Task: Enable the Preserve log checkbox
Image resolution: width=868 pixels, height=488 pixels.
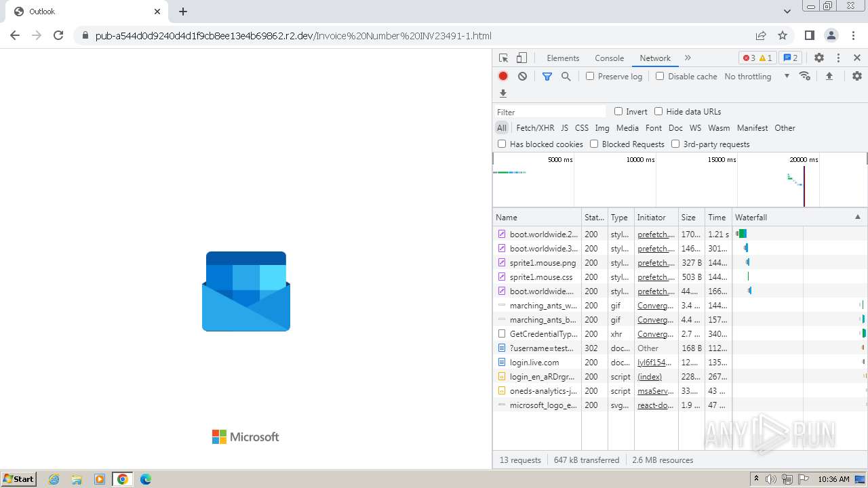Action: (590, 77)
